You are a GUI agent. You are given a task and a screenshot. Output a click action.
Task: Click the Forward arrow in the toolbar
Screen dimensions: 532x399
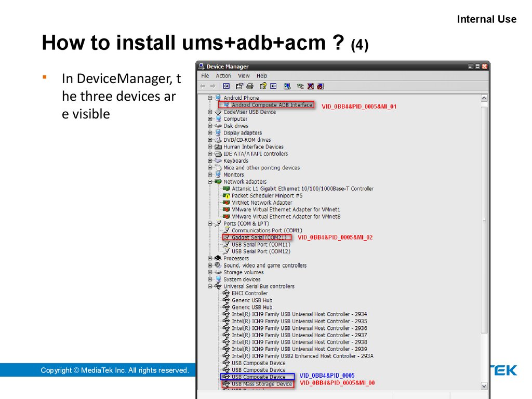(x=212, y=86)
